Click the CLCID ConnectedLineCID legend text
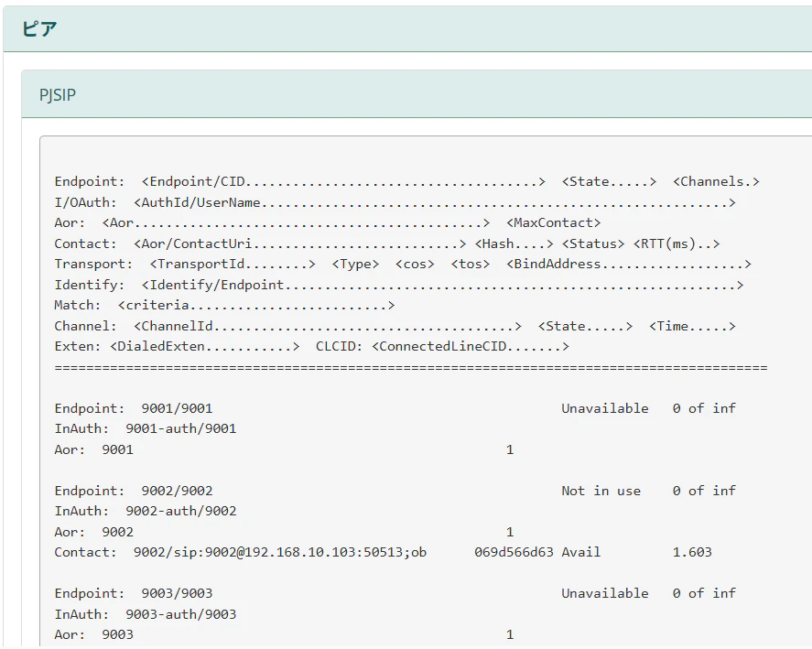Image resolution: width=812 pixels, height=649 pixels. pos(443,347)
